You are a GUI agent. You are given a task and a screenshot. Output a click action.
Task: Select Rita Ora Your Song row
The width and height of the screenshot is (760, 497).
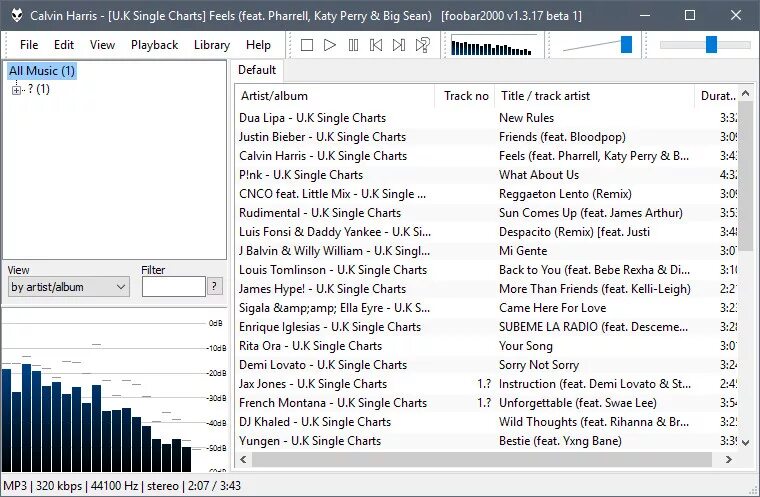point(487,346)
